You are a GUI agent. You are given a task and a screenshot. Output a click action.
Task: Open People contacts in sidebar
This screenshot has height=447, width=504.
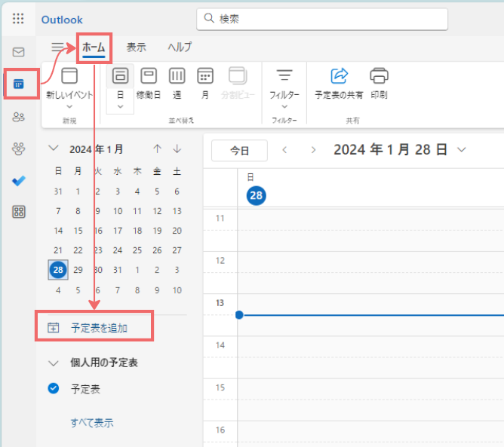(x=18, y=117)
